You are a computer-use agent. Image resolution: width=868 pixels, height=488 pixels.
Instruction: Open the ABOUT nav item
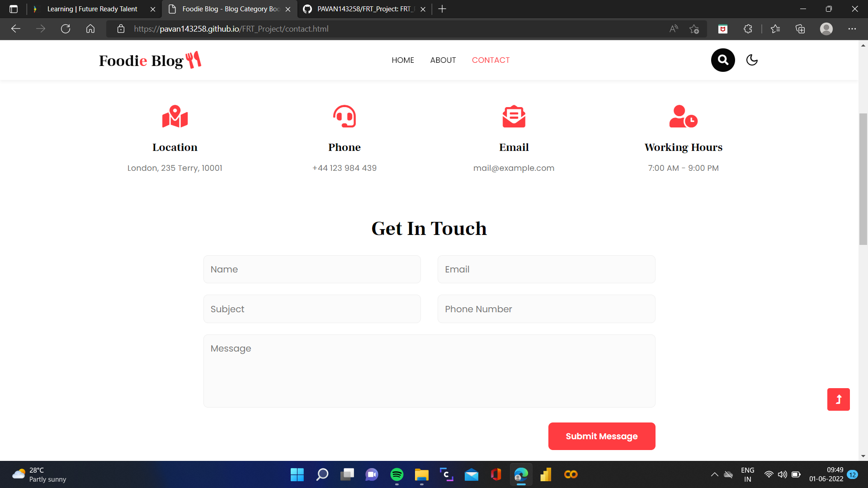[x=443, y=60]
